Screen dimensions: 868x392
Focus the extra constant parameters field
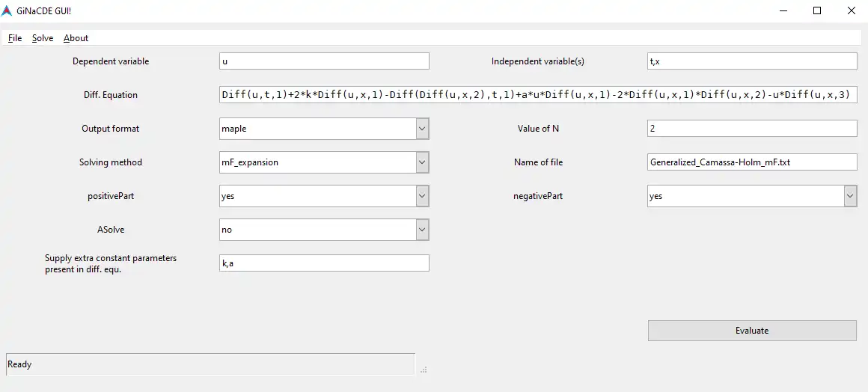pyautogui.click(x=324, y=263)
